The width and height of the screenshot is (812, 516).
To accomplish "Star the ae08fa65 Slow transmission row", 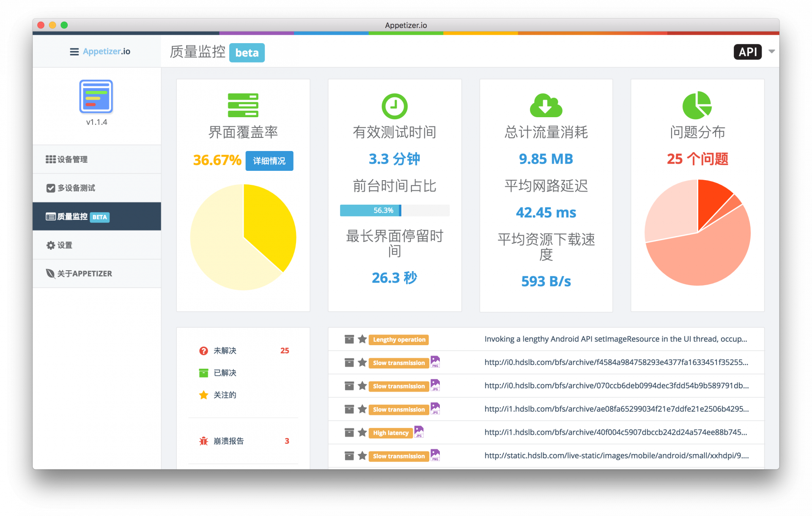I will pyautogui.click(x=362, y=409).
